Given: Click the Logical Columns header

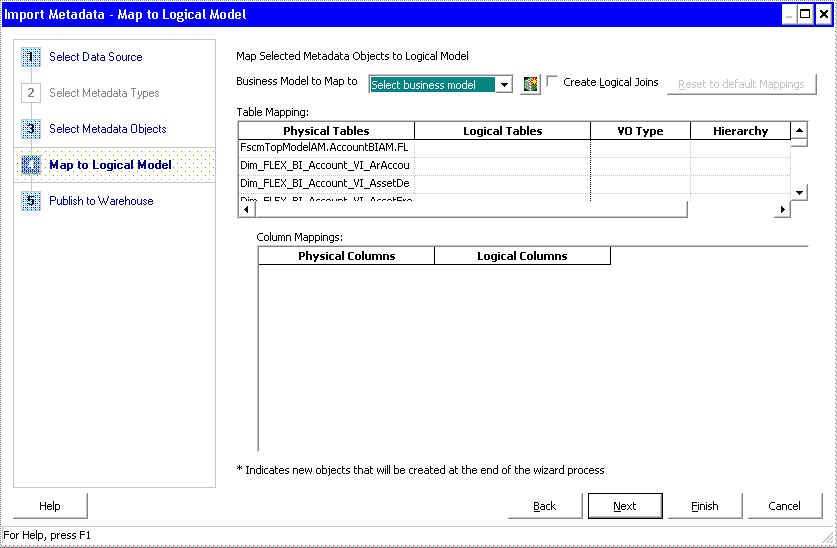Looking at the screenshot, I should click(522, 256).
